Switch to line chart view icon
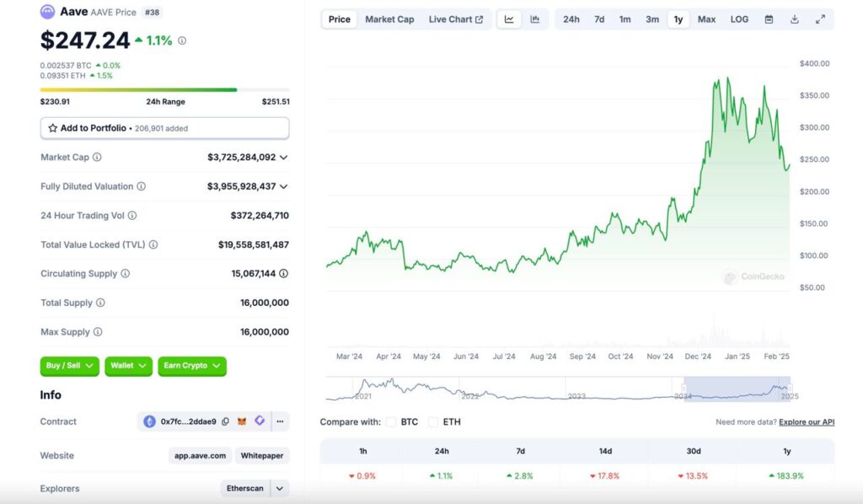 tap(509, 19)
